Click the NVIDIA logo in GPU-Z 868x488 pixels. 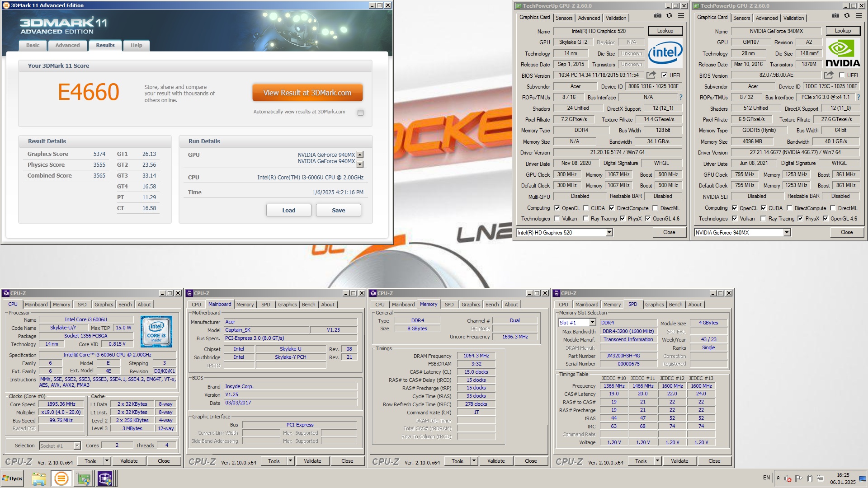pyautogui.click(x=843, y=53)
